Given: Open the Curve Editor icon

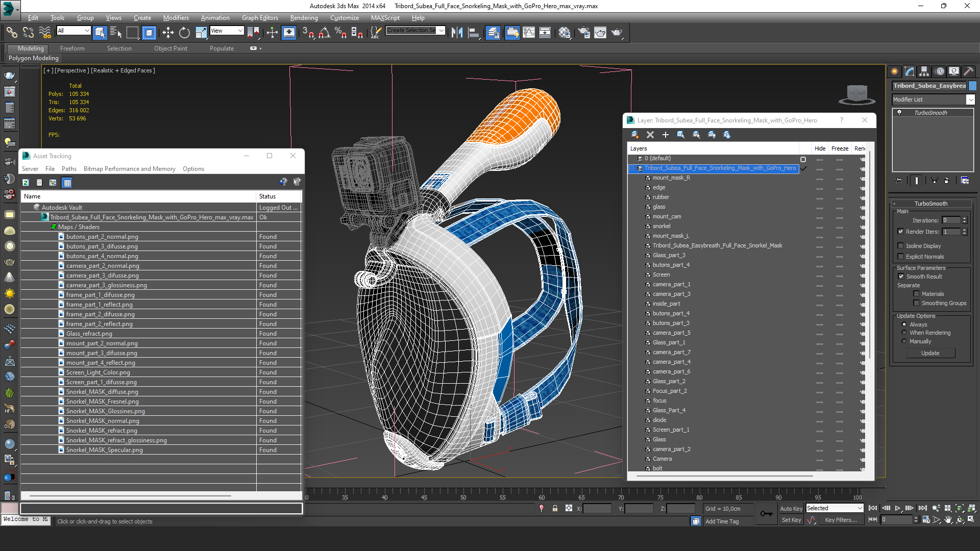Looking at the screenshot, I should pyautogui.click(x=529, y=33).
